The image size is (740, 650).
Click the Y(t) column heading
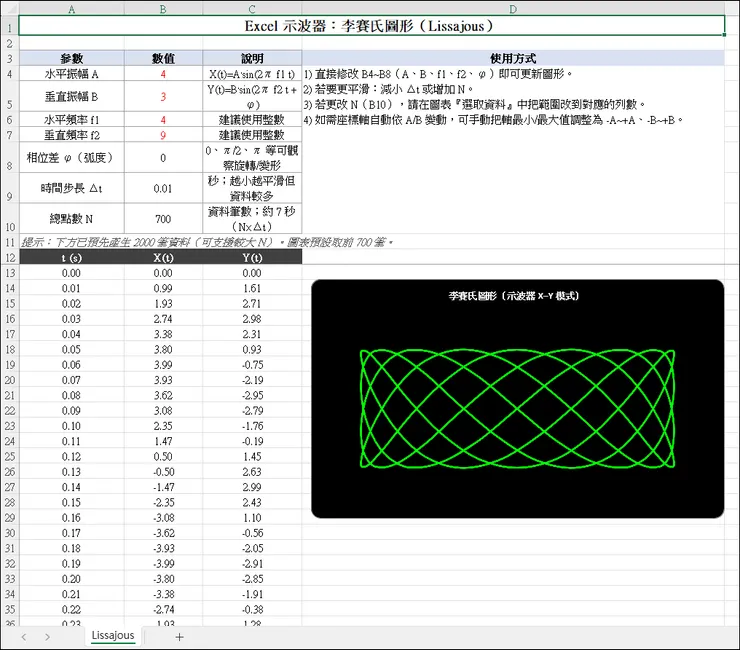tap(252, 257)
